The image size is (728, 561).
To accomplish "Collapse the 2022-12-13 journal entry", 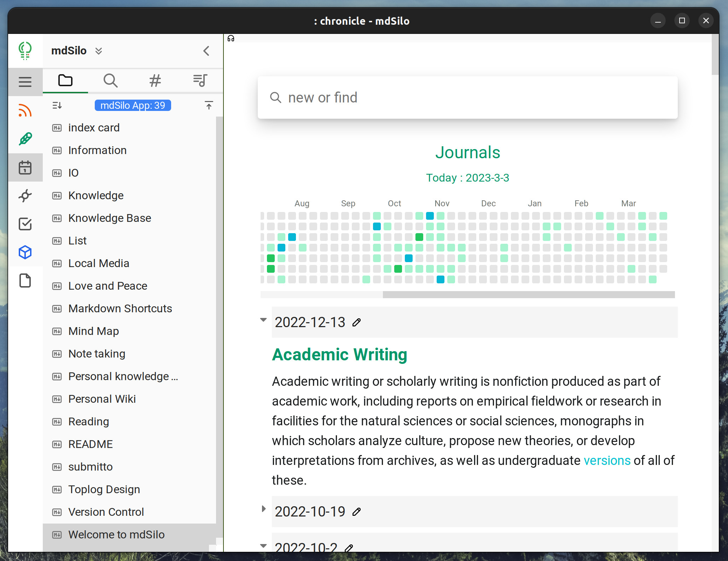I will pyautogui.click(x=263, y=320).
